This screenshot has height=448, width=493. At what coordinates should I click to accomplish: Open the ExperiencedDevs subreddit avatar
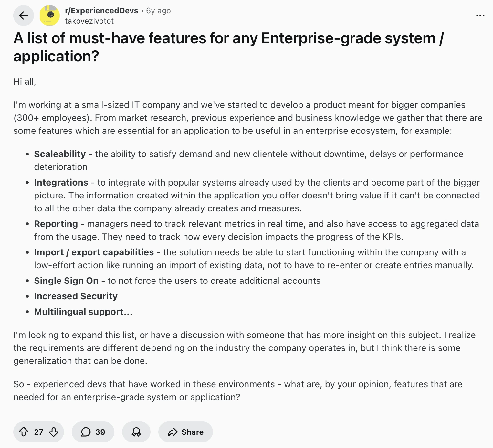[x=49, y=16]
